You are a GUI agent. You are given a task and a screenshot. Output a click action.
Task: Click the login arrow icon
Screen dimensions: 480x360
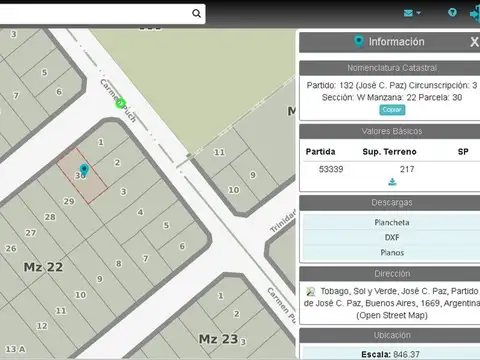[475, 14]
